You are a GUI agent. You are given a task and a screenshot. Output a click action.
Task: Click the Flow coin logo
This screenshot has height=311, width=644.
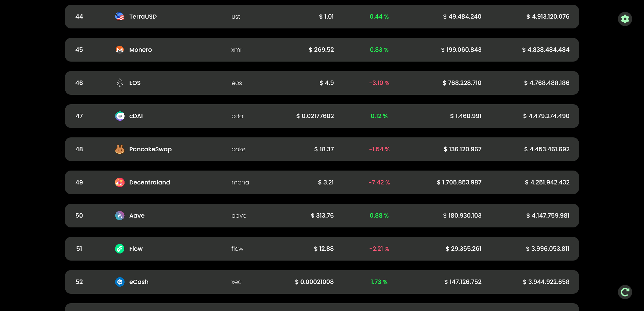[120, 249]
